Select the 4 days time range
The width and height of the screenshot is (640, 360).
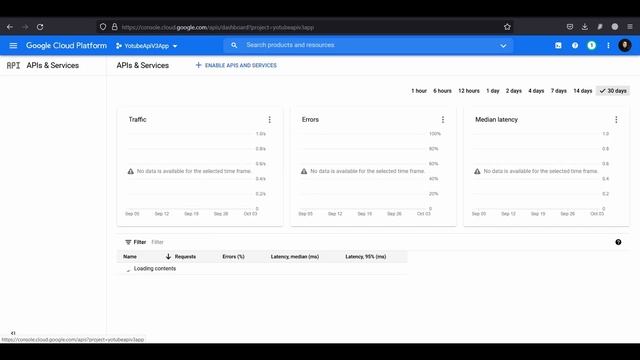tap(536, 91)
